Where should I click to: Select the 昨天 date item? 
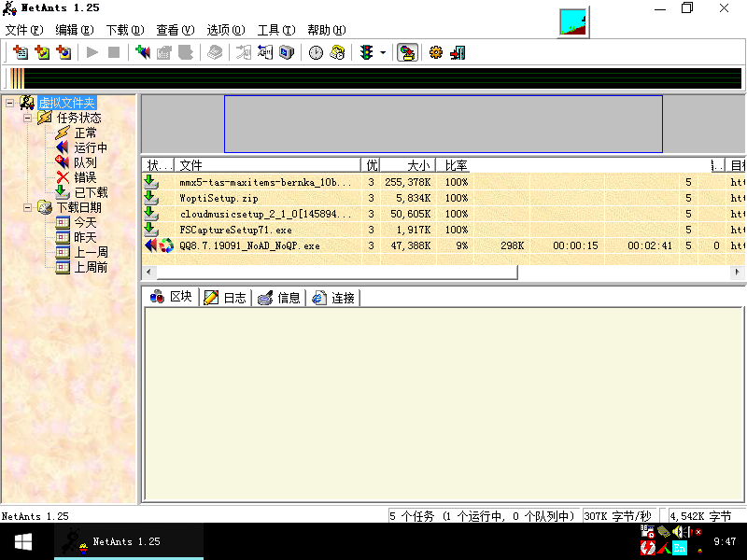(85, 237)
